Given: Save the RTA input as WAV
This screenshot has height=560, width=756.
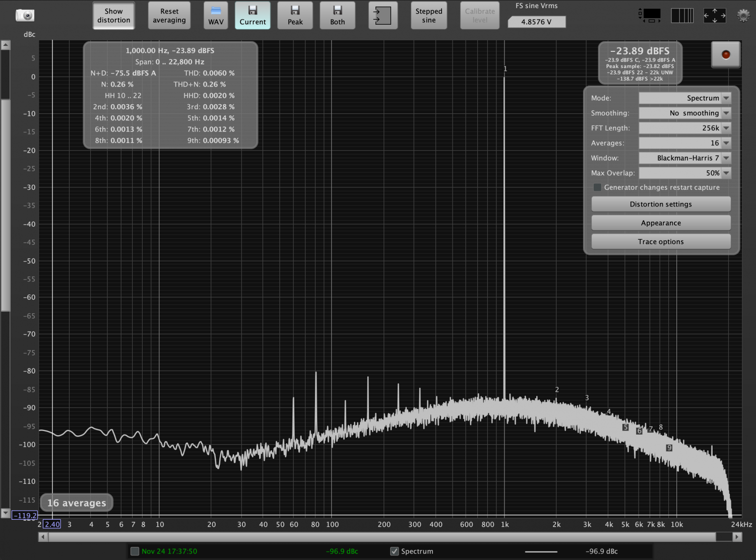Looking at the screenshot, I should (216, 16).
